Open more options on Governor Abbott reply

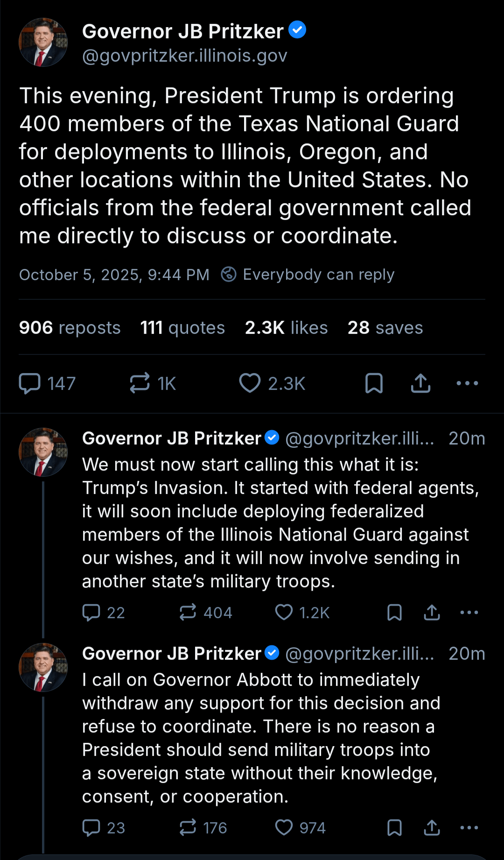point(469,827)
